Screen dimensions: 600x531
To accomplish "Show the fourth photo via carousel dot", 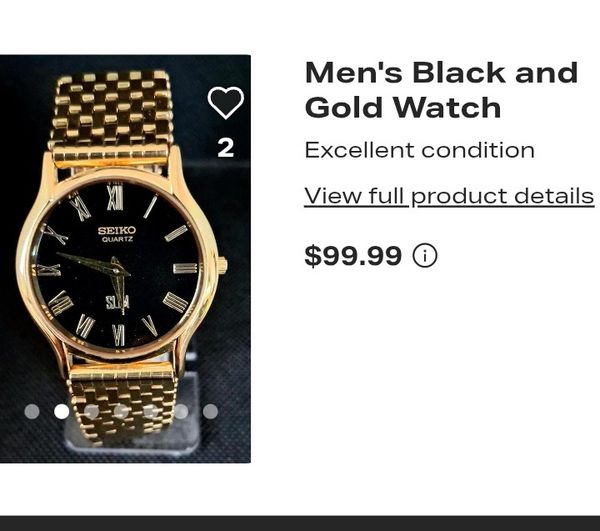I will pyautogui.click(x=121, y=412).
